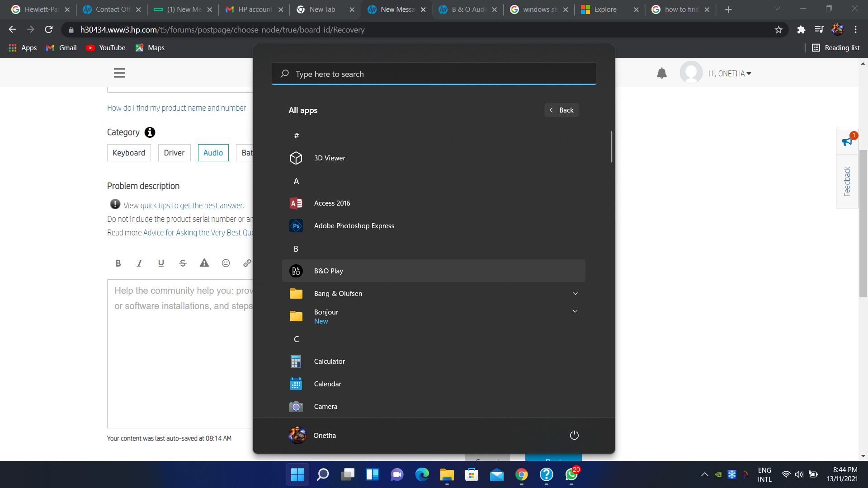The height and width of the screenshot is (488, 868).
Task: Launch the Calculator app
Action: point(330,361)
